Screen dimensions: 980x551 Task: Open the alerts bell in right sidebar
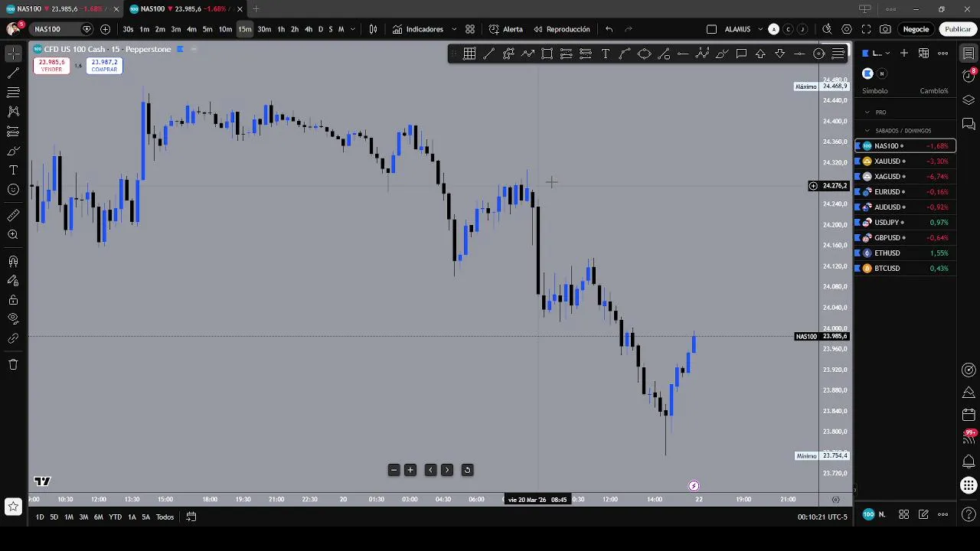(x=969, y=461)
